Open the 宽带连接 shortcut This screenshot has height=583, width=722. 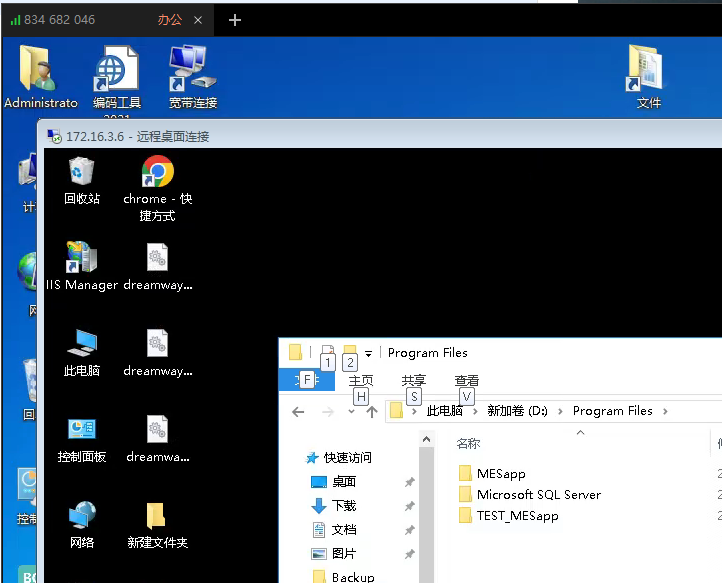pos(192,72)
